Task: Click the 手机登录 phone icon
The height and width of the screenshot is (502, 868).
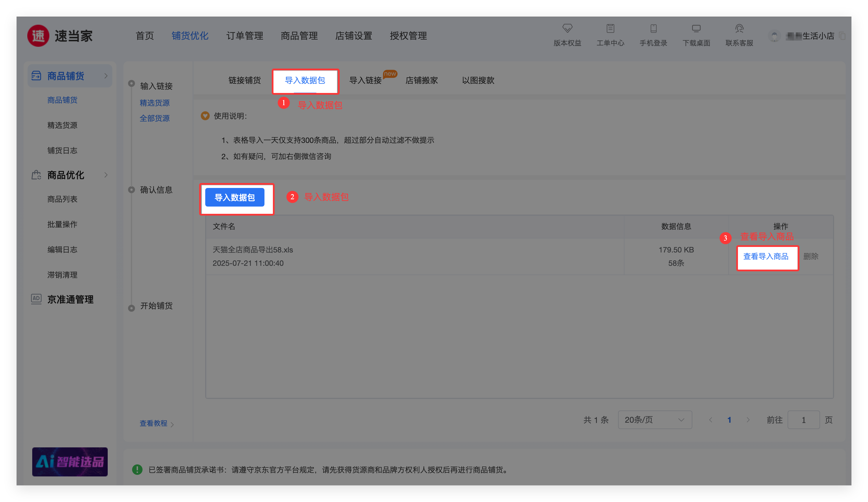Action: pyautogui.click(x=653, y=28)
